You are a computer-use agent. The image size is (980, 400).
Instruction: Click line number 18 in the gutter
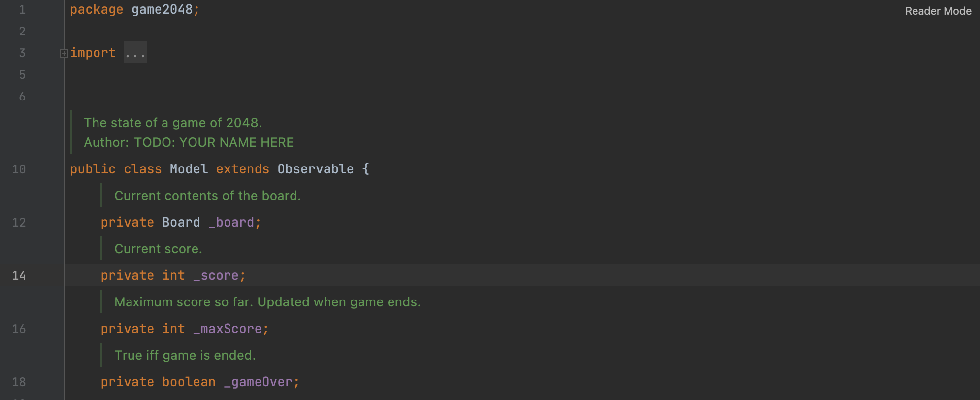point(19,382)
